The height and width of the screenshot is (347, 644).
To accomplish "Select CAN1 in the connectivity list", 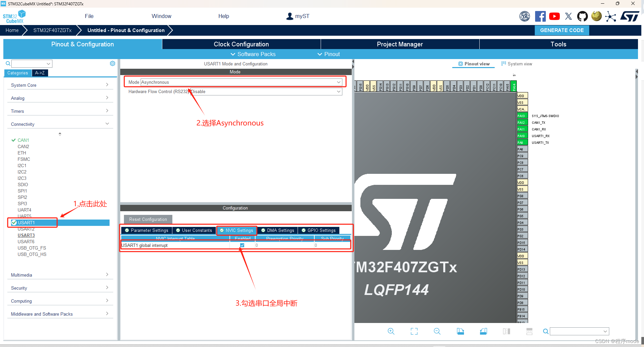I will tap(23, 140).
